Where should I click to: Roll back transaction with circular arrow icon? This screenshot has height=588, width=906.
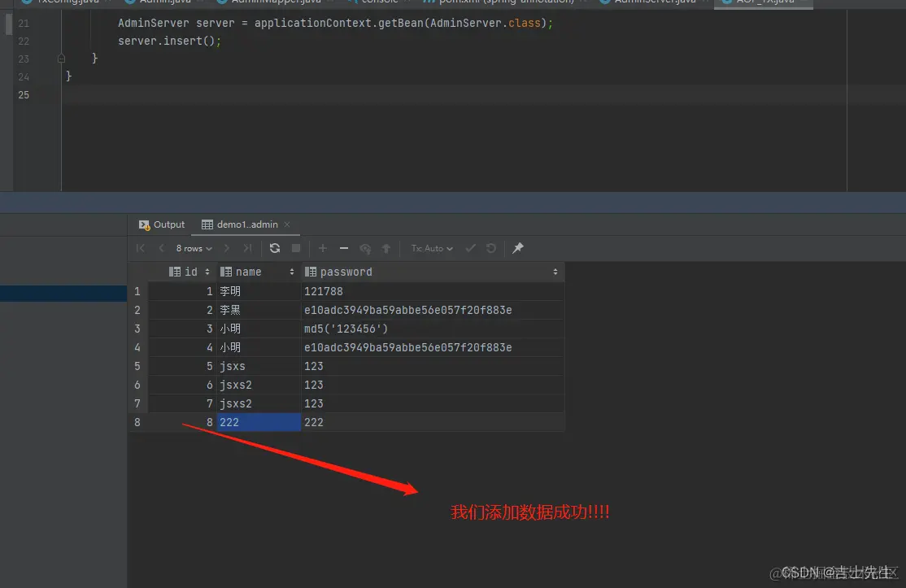[x=491, y=248]
